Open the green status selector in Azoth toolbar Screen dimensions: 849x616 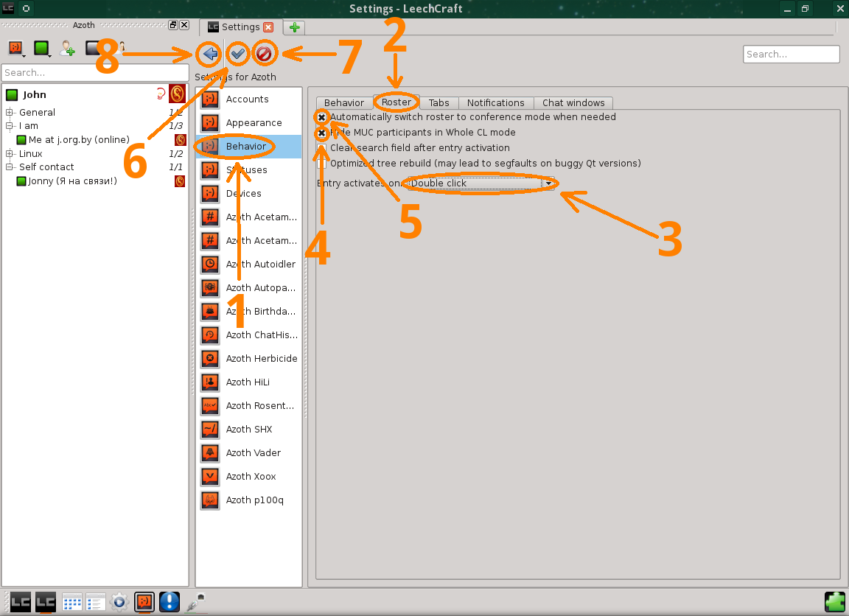tap(42, 48)
